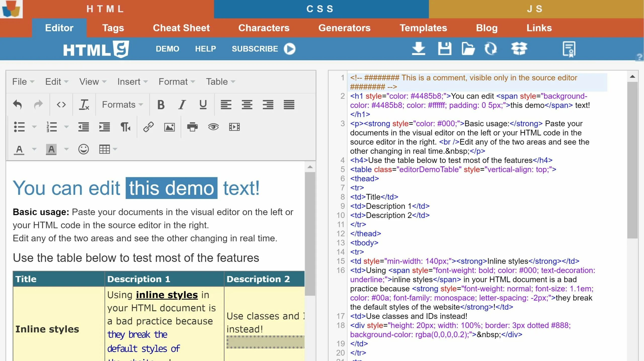Click the insert image icon
The width and height of the screenshot is (644, 361).
tap(169, 127)
